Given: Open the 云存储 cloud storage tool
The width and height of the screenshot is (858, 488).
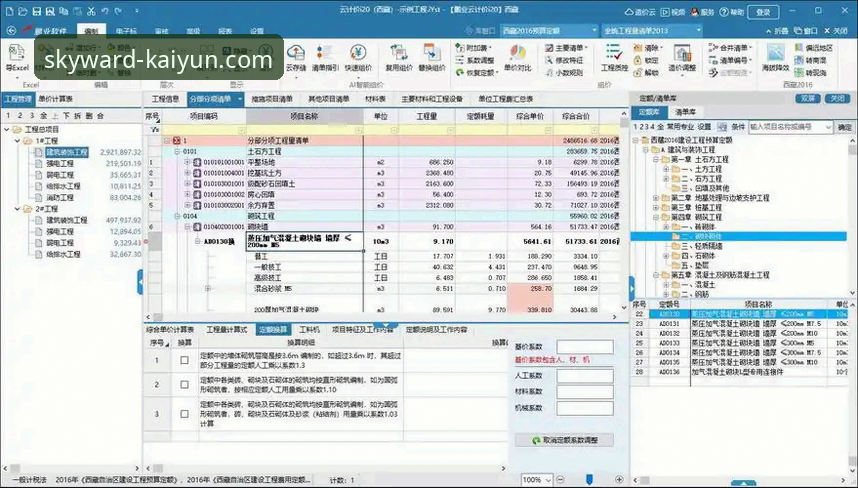Looking at the screenshot, I should [x=296, y=58].
